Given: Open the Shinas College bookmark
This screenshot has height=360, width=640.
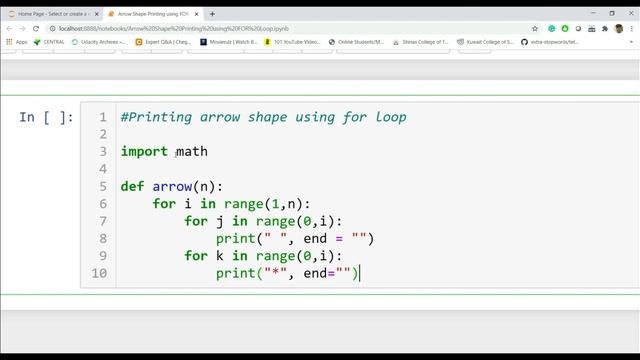Looking at the screenshot, I should point(420,42).
